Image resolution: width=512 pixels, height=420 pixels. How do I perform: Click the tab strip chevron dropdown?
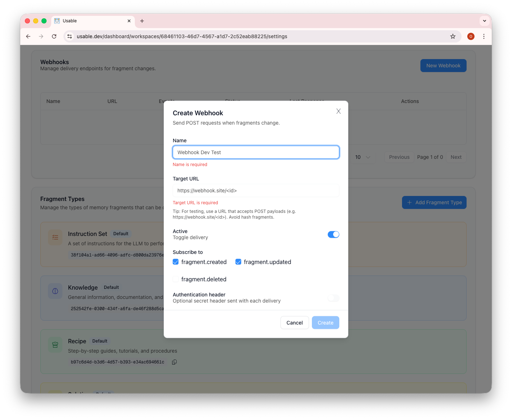pos(484,21)
